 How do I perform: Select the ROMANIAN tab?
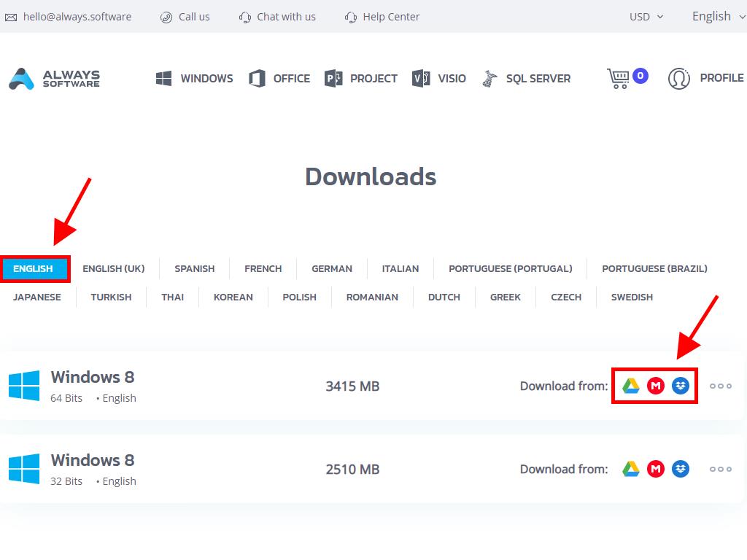pos(372,297)
